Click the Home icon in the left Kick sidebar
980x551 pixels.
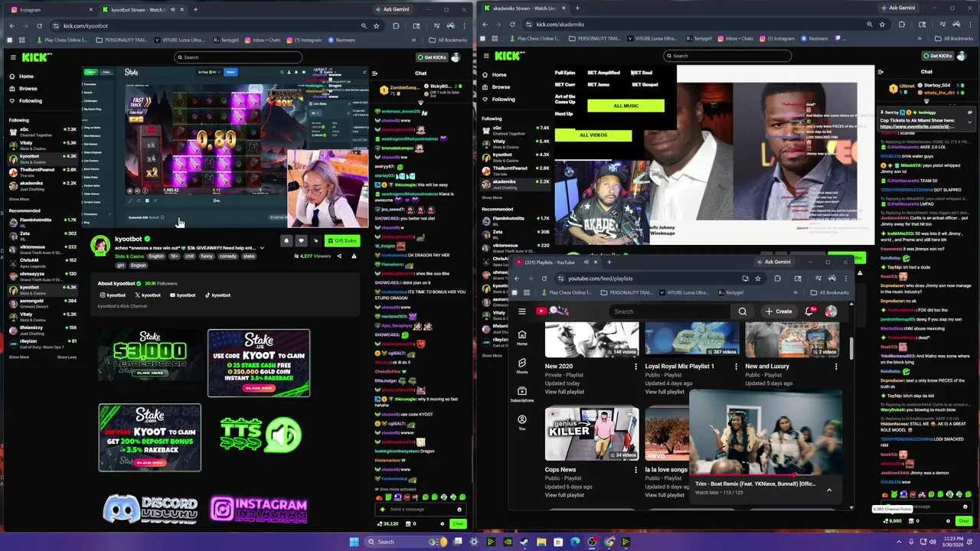(x=12, y=77)
